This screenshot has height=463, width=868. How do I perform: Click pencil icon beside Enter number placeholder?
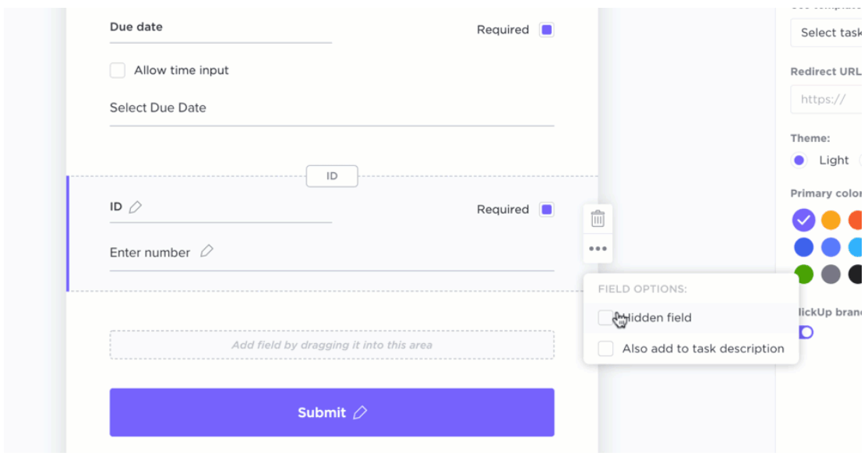click(206, 251)
